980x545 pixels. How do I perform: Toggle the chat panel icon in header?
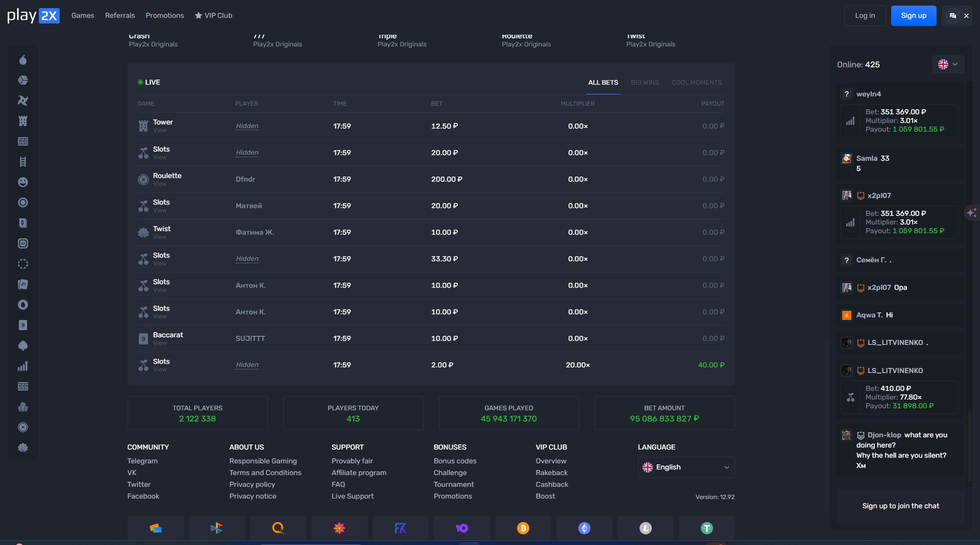pos(952,16)
